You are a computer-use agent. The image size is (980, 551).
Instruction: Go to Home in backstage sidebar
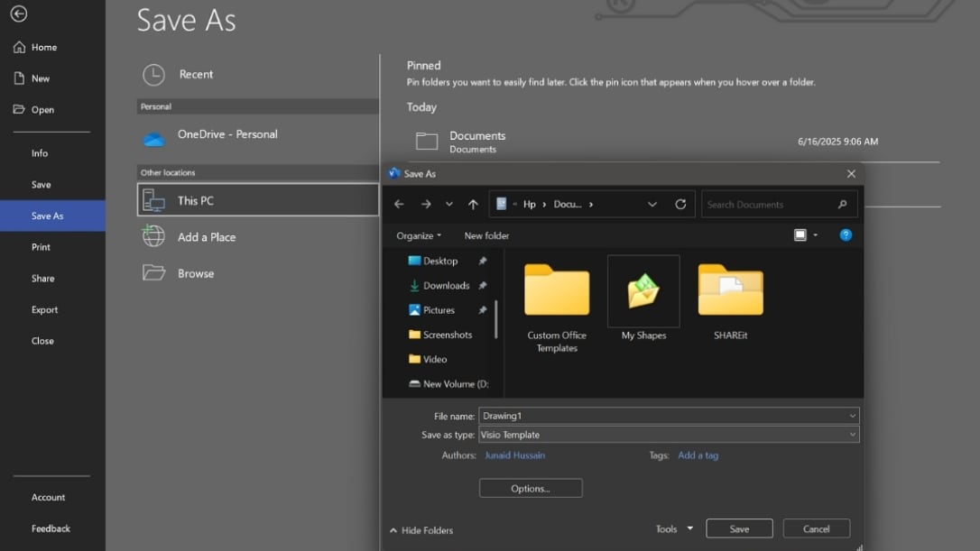43,47
